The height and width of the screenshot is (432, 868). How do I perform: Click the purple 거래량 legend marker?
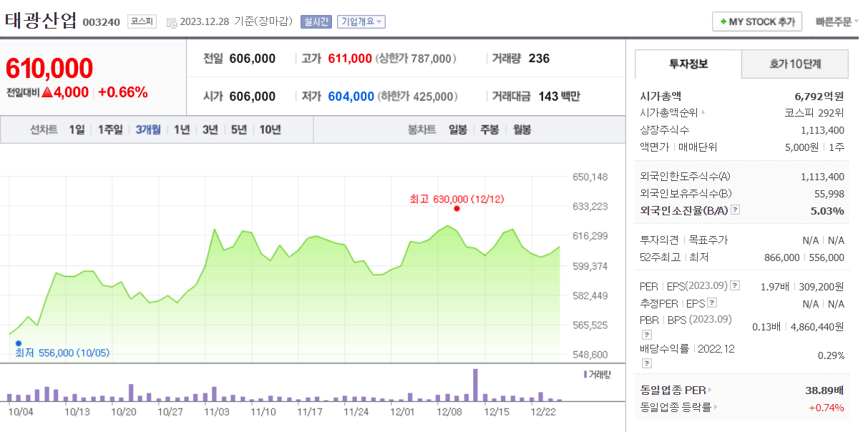coord(585,374)
